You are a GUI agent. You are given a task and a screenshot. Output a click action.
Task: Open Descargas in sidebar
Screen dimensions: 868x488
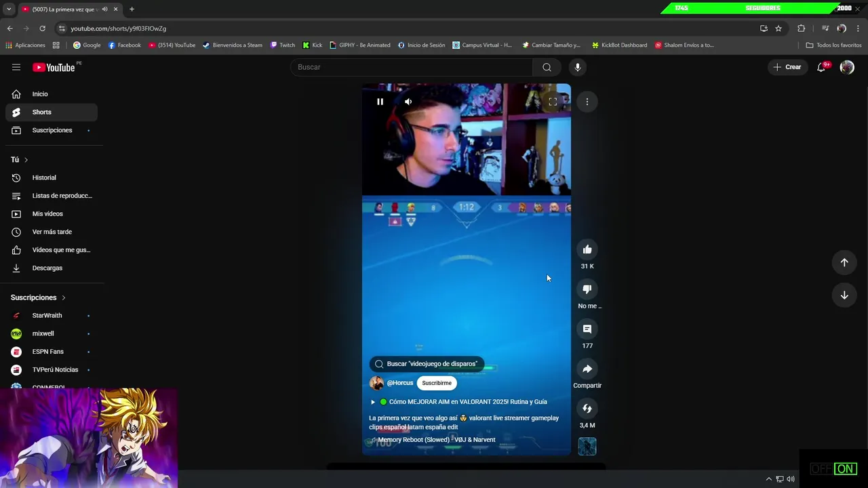pos(52,268)
